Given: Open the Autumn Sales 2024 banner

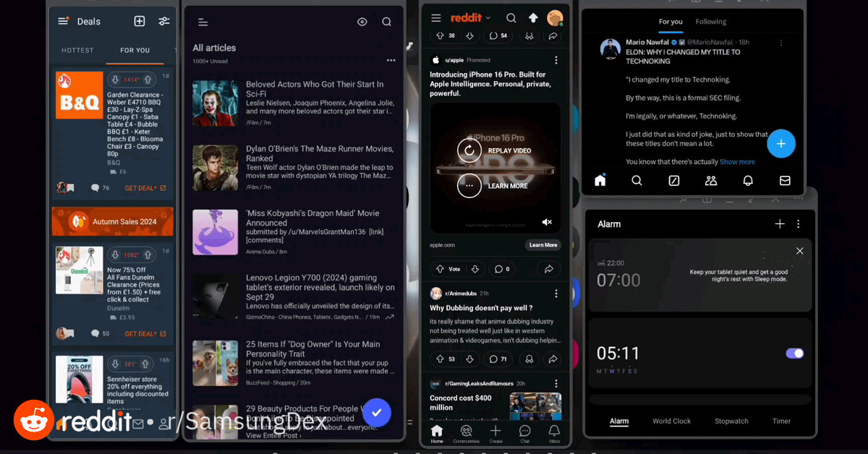Looking at the screenshot, I should click(112, 221).
